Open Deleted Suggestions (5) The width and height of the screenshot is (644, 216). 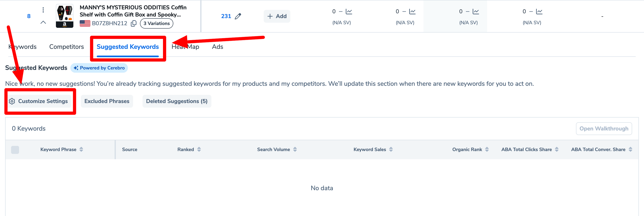(x=177, y=101)
